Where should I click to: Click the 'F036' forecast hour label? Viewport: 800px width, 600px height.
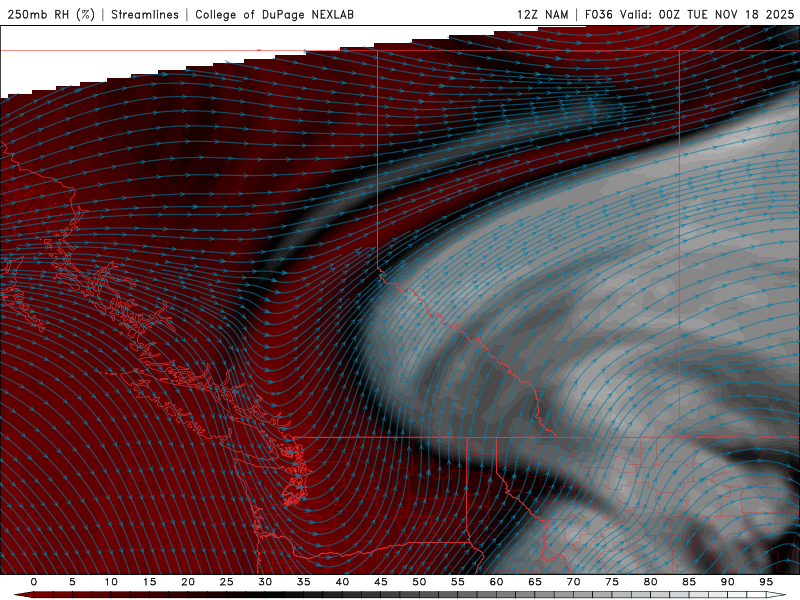pos(598,14)
